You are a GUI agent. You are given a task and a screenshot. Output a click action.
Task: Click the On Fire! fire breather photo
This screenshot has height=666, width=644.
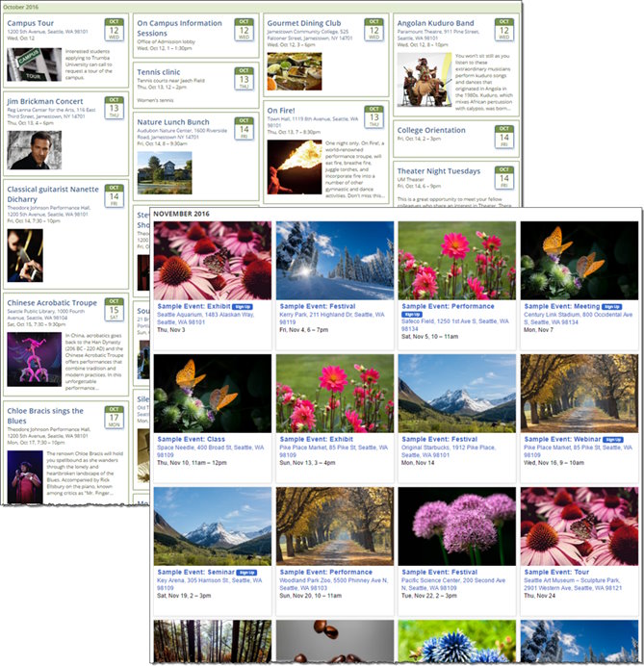tap(294, 166)
